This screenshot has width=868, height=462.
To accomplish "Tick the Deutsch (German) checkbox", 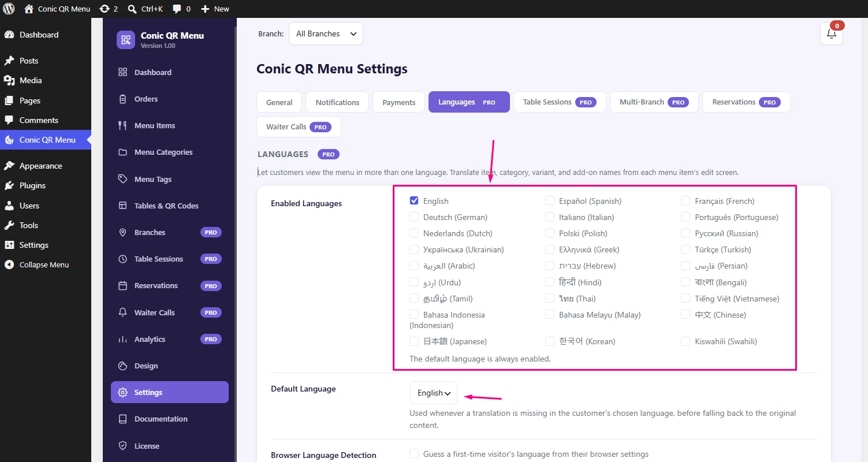I will 414,217.
